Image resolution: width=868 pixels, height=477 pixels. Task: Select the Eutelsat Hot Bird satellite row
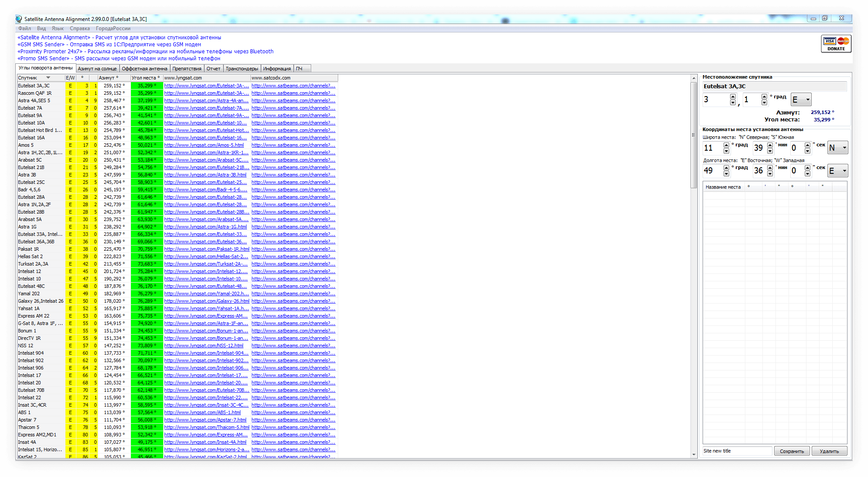pyautogui.click(x=177, y=130)
